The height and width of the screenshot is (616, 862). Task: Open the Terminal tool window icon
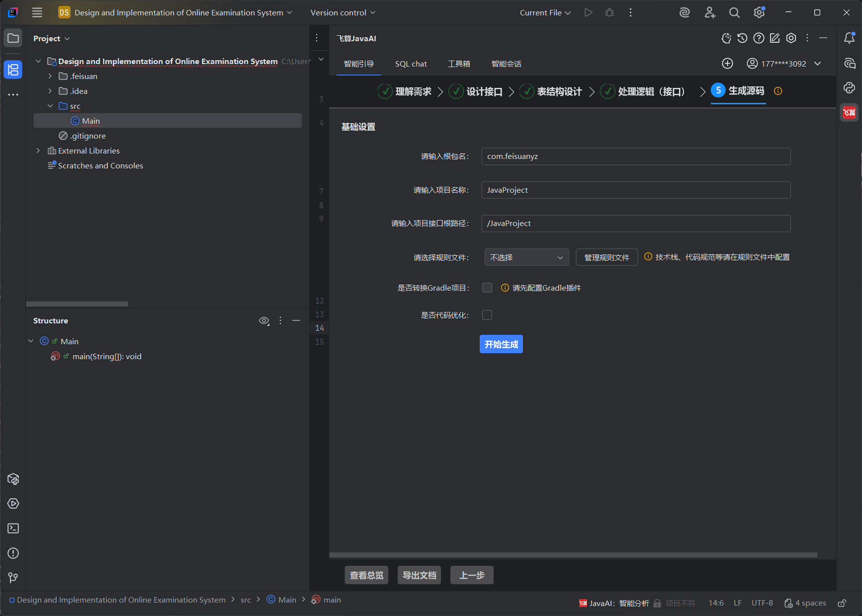pyautogui.click(x=13, y=528)
